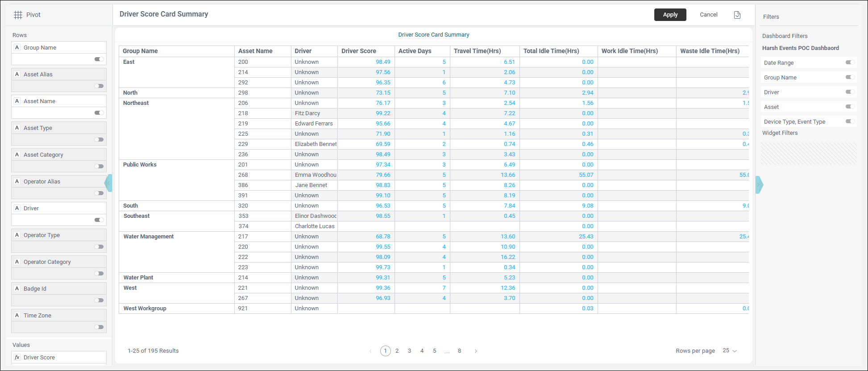Click type icon beside Time Zone field

click(17, 315)
